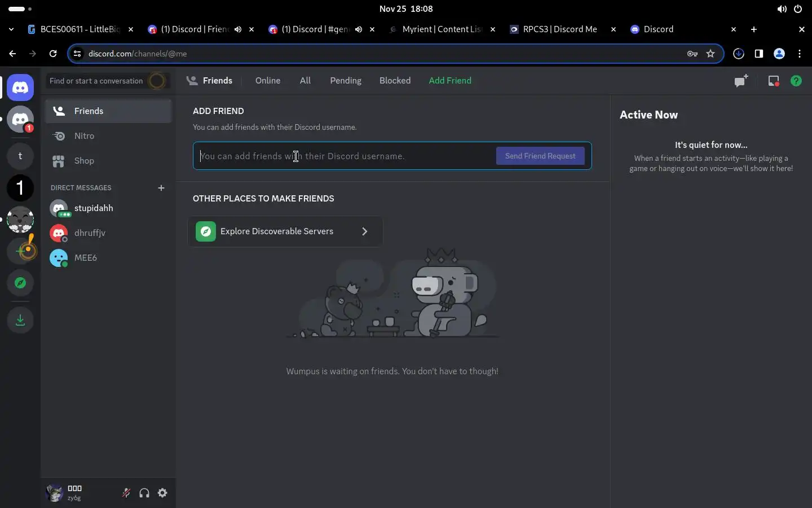The width and height of the screenshot is (812, 508).
Task: Switch to Pending friends tab
Action: (346, 81)
